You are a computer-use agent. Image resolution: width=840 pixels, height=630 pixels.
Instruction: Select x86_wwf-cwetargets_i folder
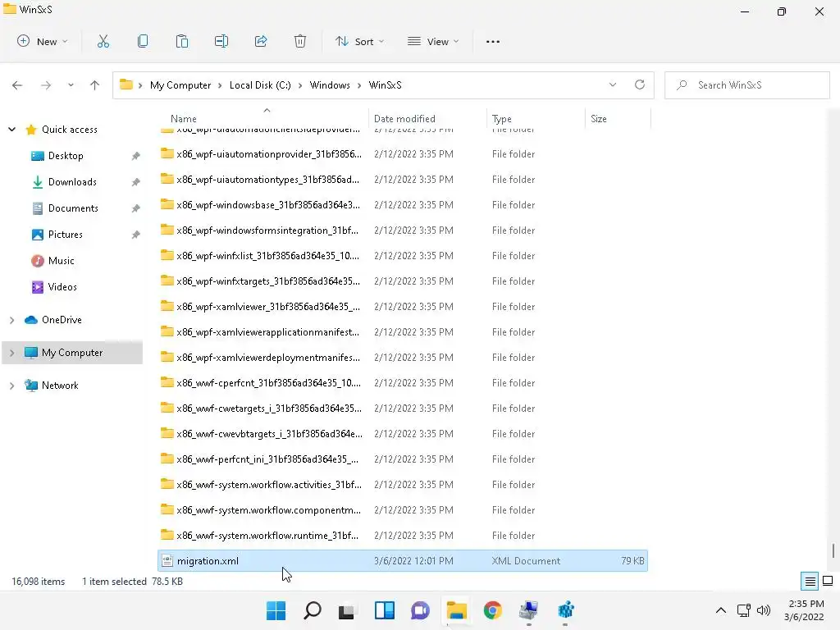pos(402,409)
